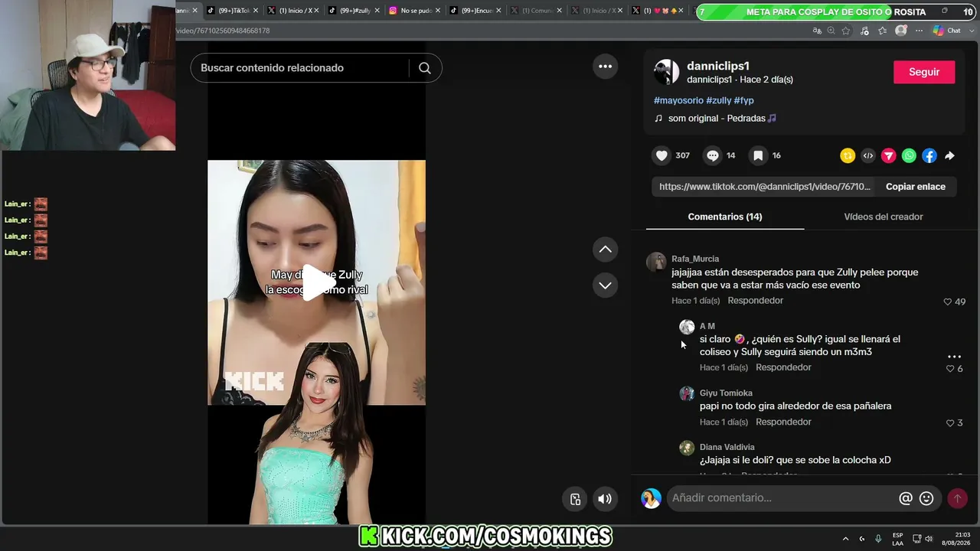Image resolution: width=980 pixels, height=551 pixels.
Task: Reply to Giyu Tomioka's comment
Action: point(783,422)
